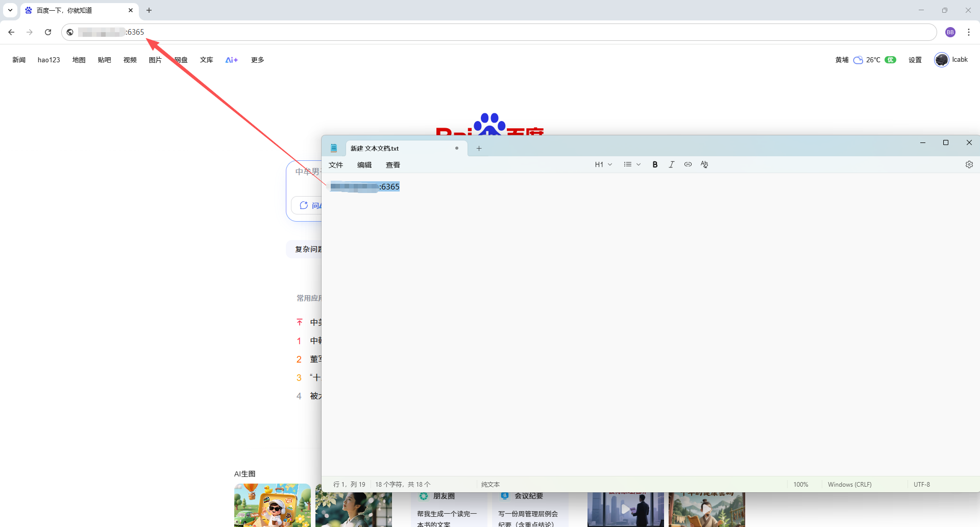Go back to the previous page
Viewport: 980px width, 527px height.
pyautogui.click(x=11, y=32)
